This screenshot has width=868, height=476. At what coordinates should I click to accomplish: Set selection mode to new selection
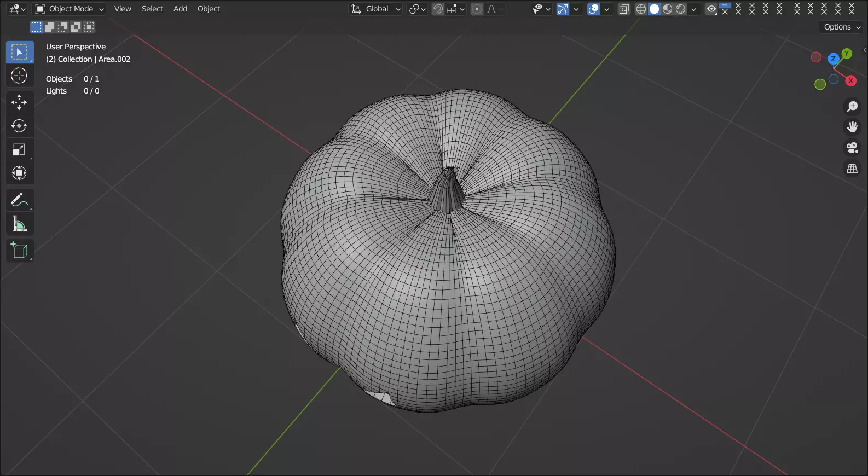[36, 27]
